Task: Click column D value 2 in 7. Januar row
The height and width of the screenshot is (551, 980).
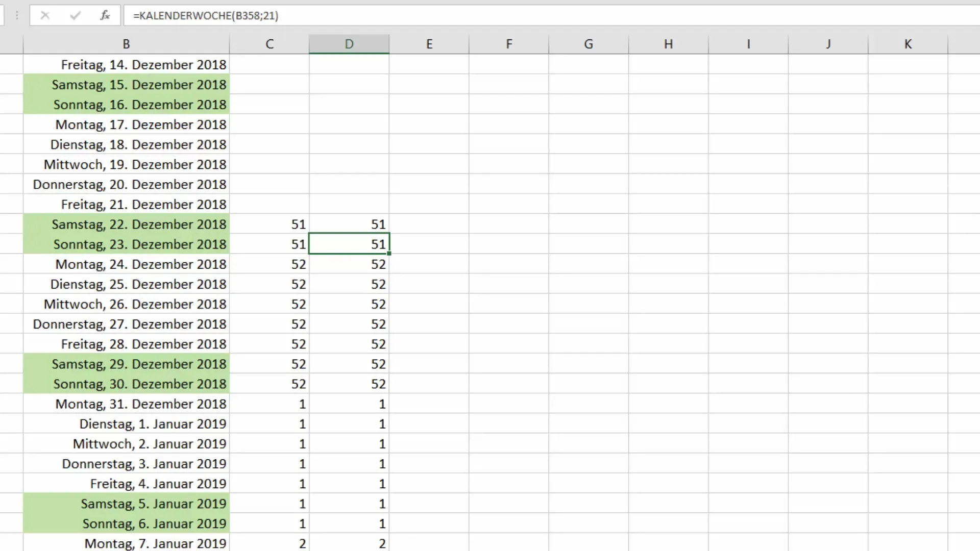Action: [349, 543]
